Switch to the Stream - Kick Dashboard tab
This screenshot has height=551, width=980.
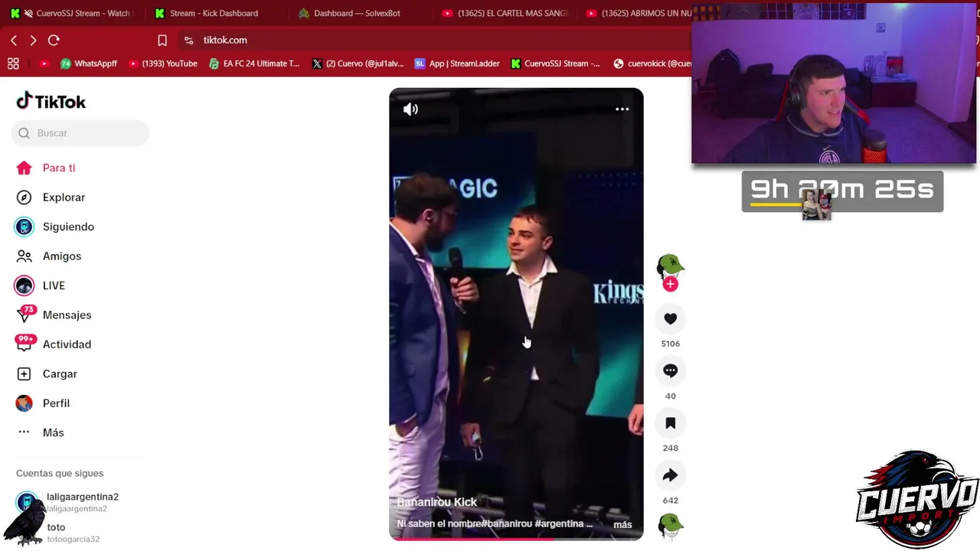[x=214, y=13]
